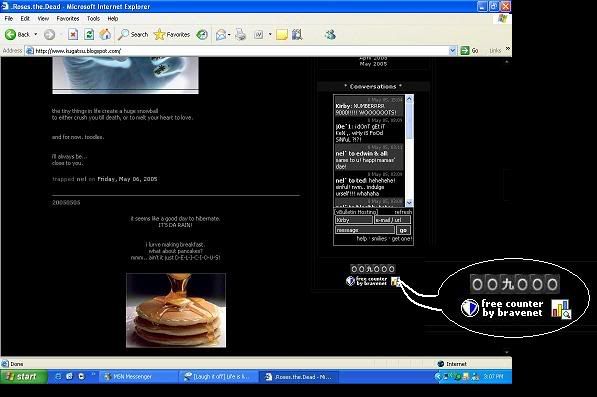The height and width of the screenshot is (397, 597).
Task: Open the Favorites pane with star icon
Action: (x=172, y=35)
